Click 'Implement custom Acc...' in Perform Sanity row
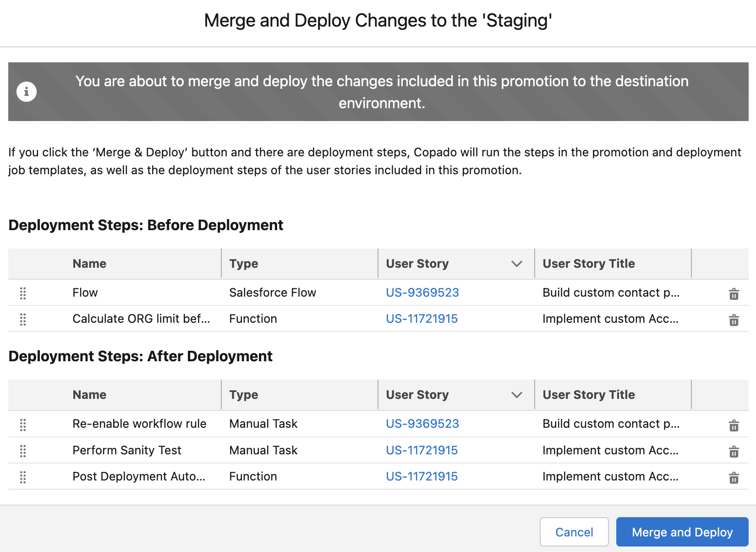Screen dimensions: 756x552 610,450
